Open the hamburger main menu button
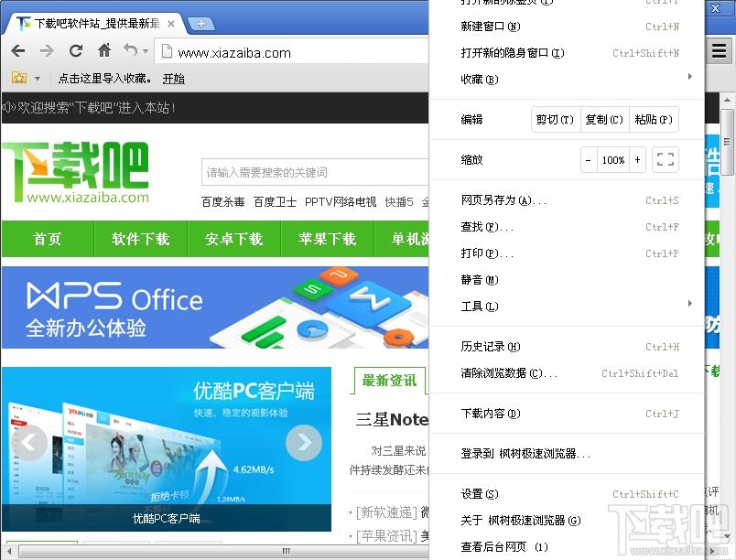The height and width of the screenshot is (560, 736). click(x=719, y=50)
